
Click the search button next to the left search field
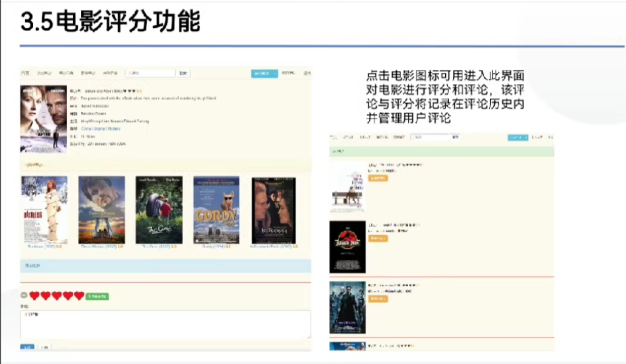click(x=183, y=73)
